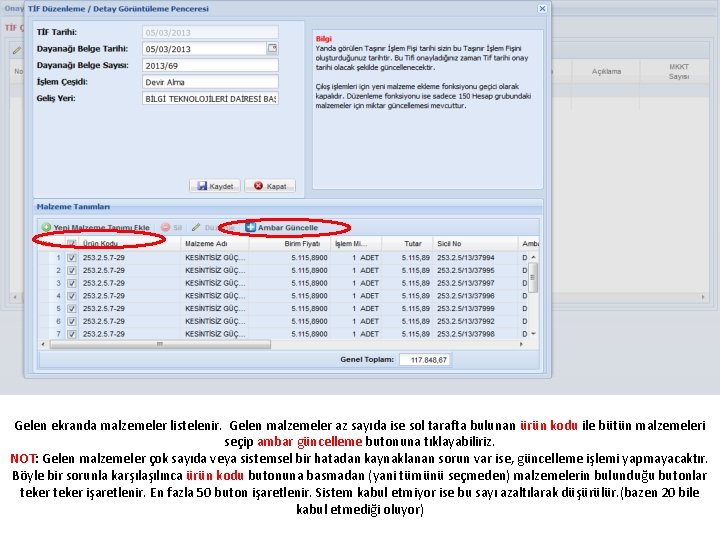Click Sicil No 253.2.5/13/37998 cell
Image resolution: width=720 pixels, height=540 pixels.
476,334
